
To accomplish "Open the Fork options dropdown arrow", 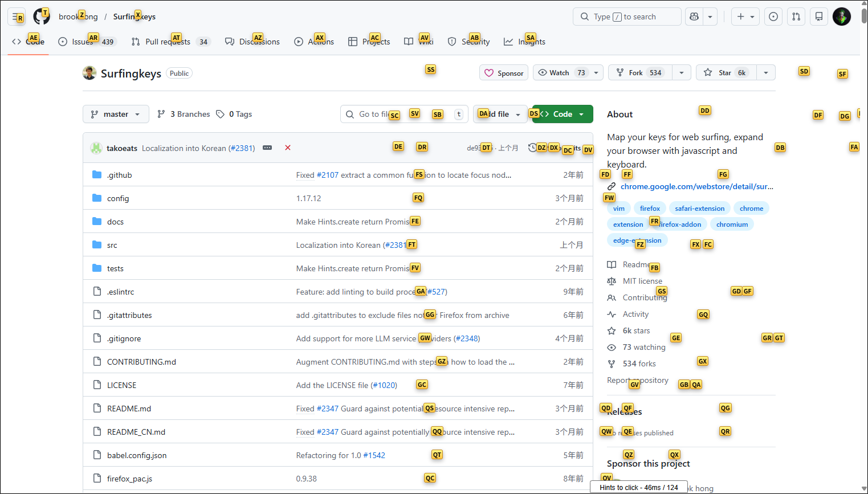I will point(681,73).
